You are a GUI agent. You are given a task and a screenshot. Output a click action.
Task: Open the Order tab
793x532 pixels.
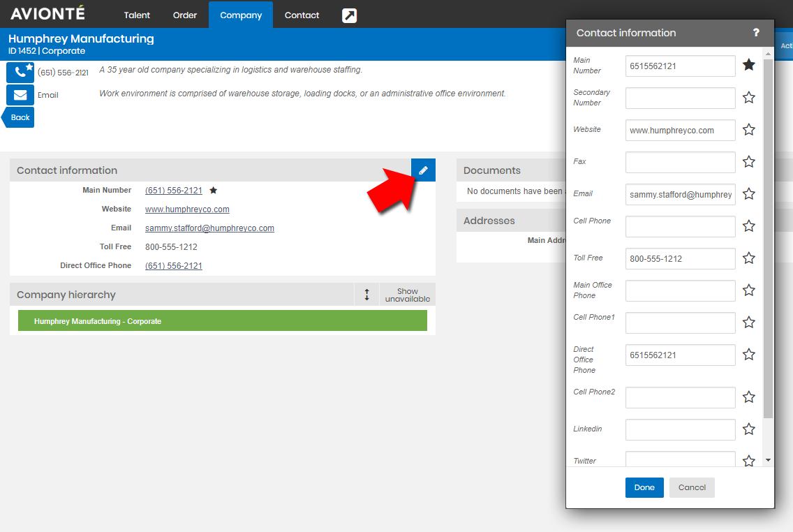coord(184,15)
